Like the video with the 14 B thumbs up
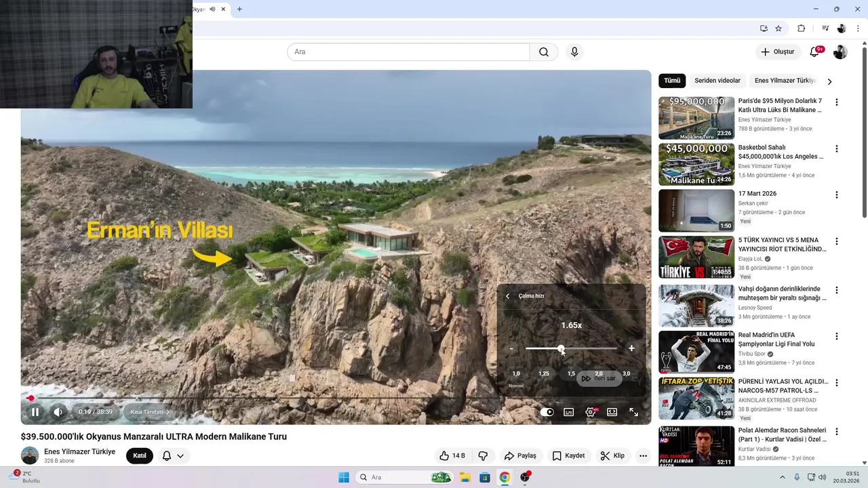868x488 pixels. coord(452,455)
